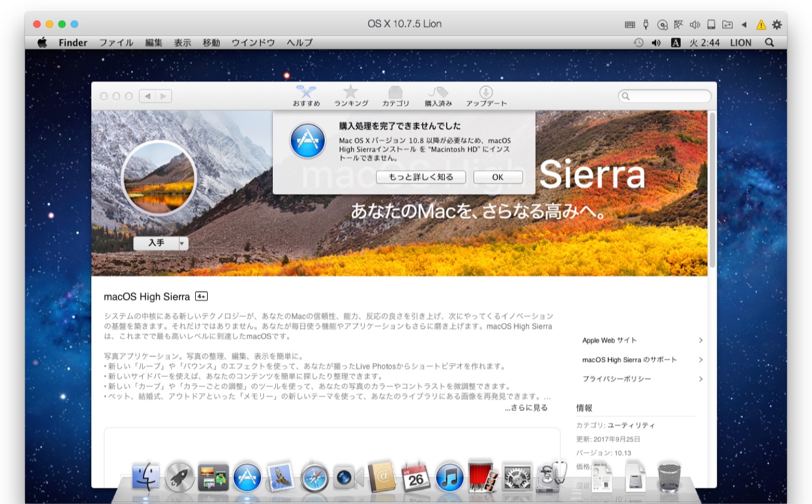Screen dimensions: 812x504
Task: Expand macOS High Sierra のサポート chevron
Action: (700, 360)
